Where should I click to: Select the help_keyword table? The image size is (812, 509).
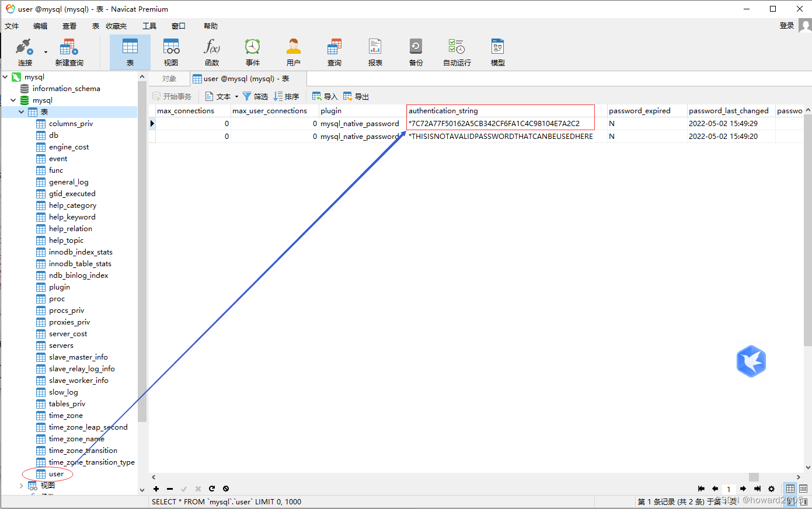pos(72,217)
